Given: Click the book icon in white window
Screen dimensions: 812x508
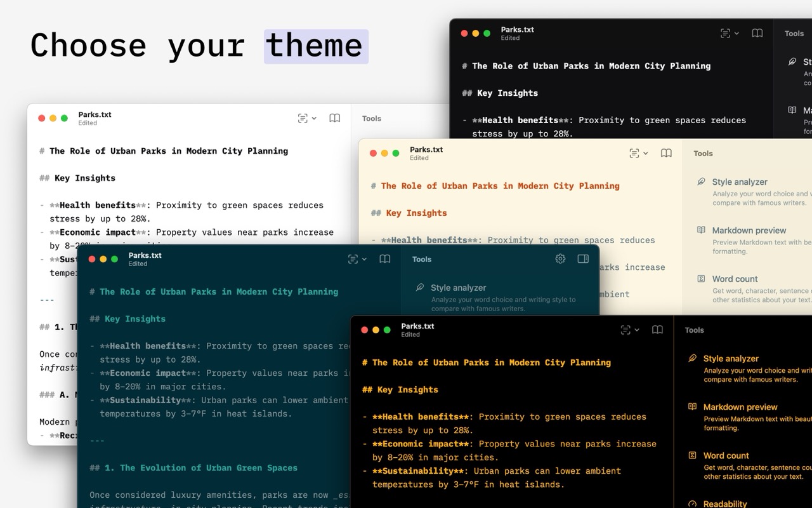Looking at the screenshot, I should (x=335, y=118).
